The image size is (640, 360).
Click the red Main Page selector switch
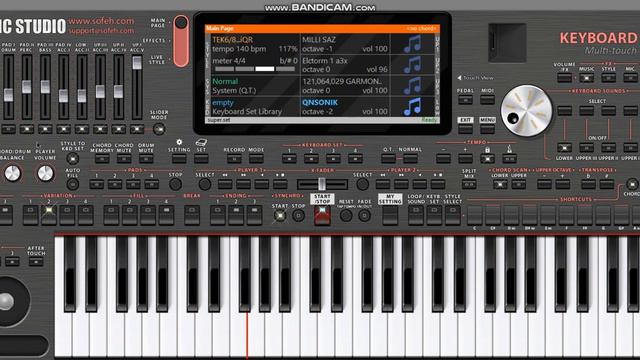[x=181, y=41]
